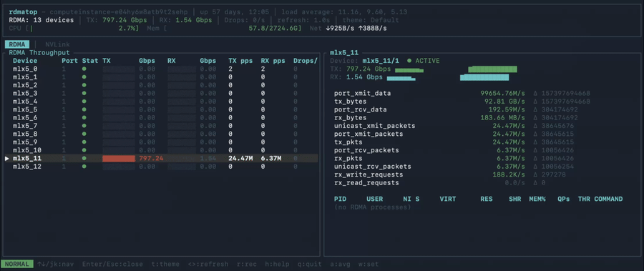This screenshot has height=271, width=644.
Task: Click the RX pps column header
Action: pyautogui.click(x=273, y=61)
